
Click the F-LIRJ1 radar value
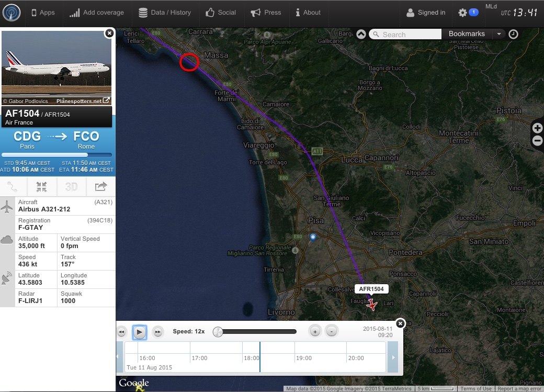[30, 301]
